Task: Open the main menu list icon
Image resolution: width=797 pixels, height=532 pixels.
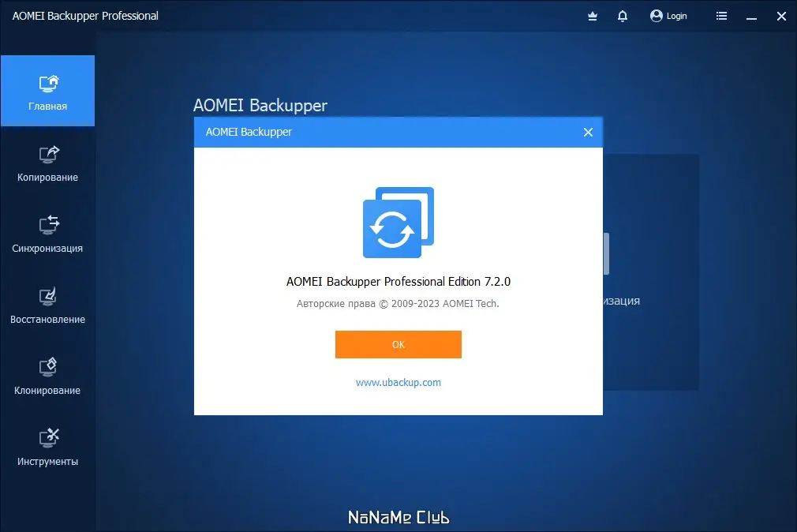Action: [x=721, y=17]
